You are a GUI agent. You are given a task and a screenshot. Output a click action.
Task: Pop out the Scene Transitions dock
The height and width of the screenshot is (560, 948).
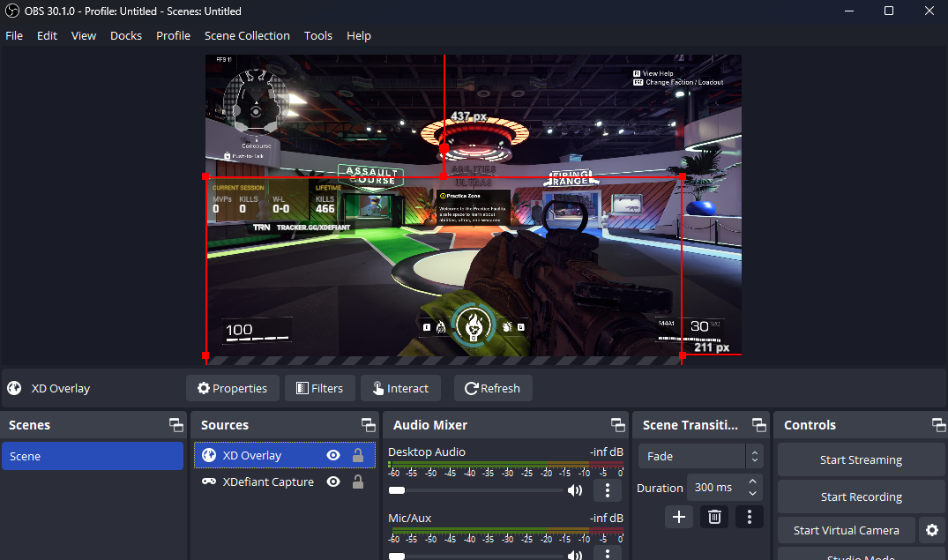[x=758, y=425]
